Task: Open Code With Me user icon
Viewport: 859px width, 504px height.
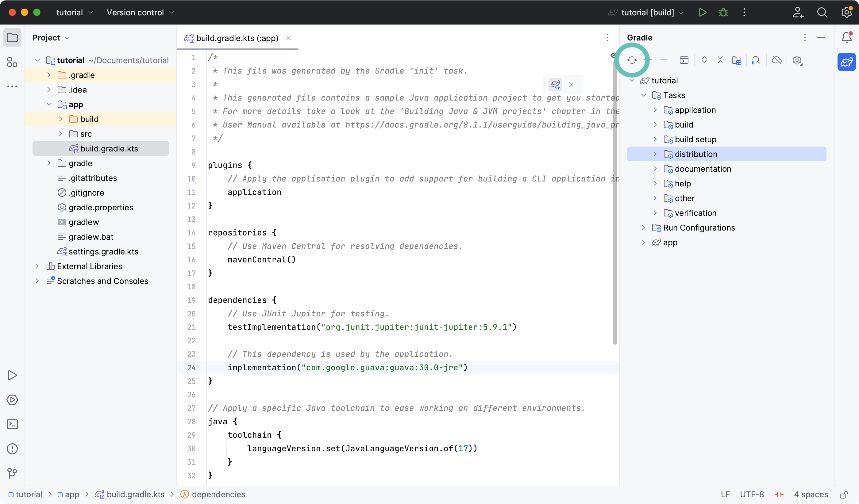Action: [x=798, y=13]
